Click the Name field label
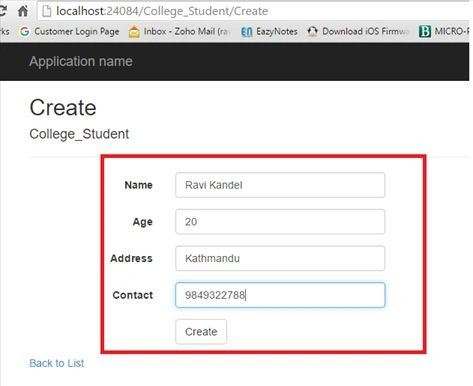 click(x=139, y=185)
